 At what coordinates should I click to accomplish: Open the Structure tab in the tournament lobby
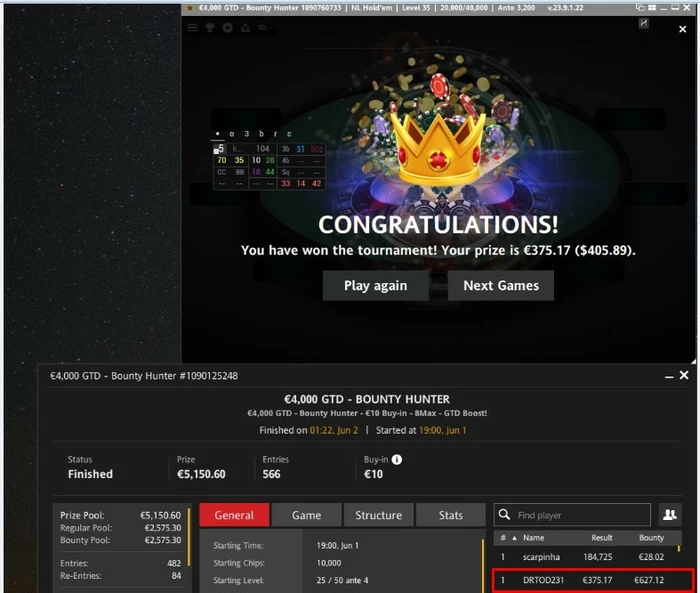[379, 515]
